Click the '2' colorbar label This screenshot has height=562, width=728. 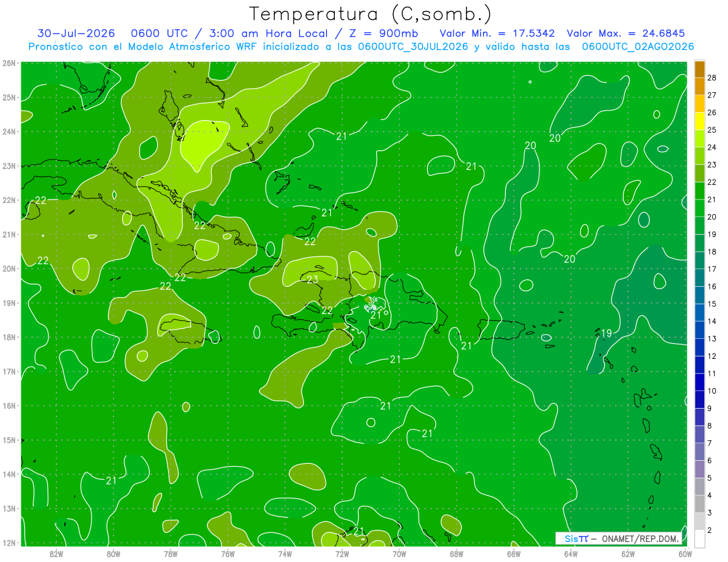710,530
